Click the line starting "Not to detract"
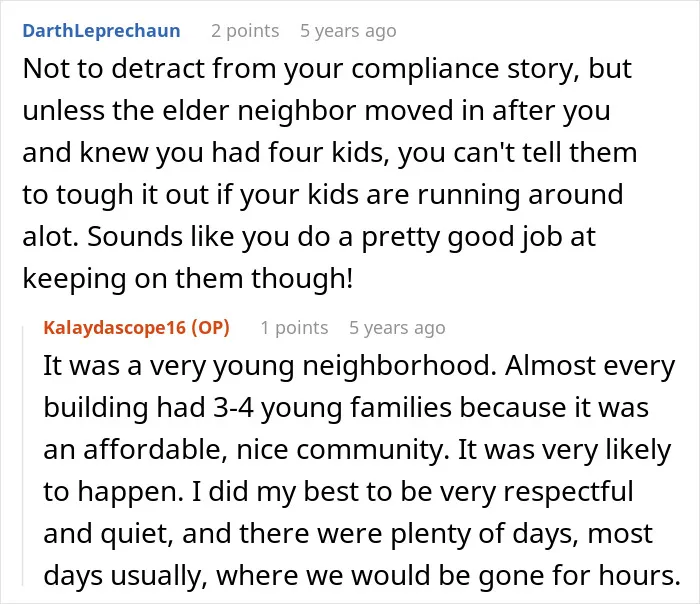The height and width of the screenshot is (604, 700). point(327,69)
